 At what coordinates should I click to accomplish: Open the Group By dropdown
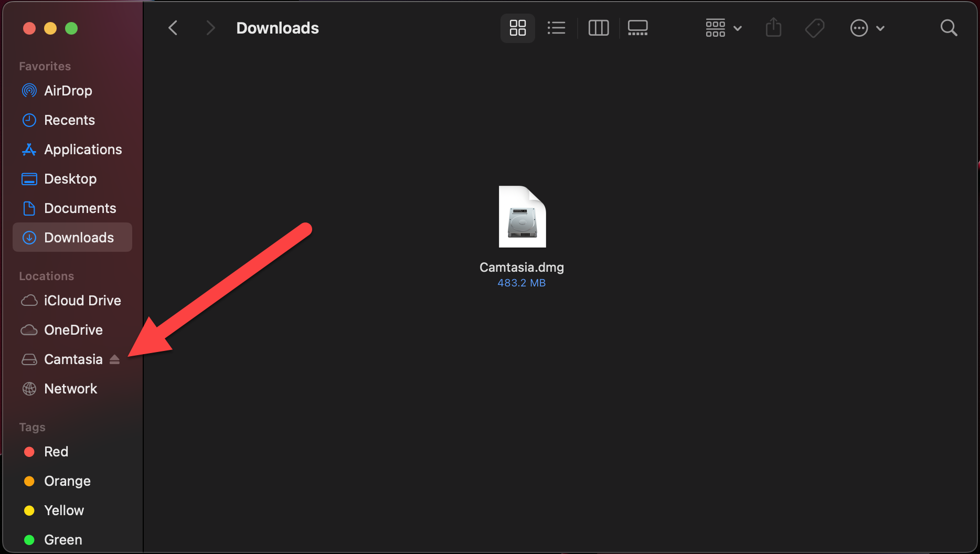(723, 28)
